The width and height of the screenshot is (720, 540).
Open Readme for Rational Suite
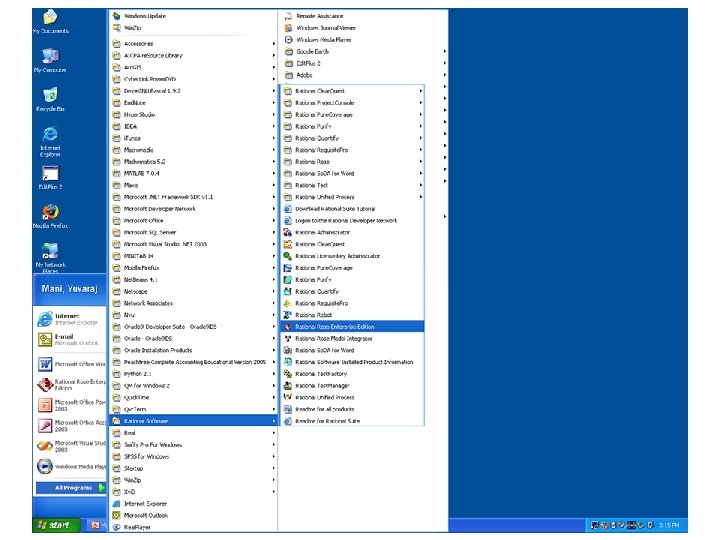coord(352,421)
